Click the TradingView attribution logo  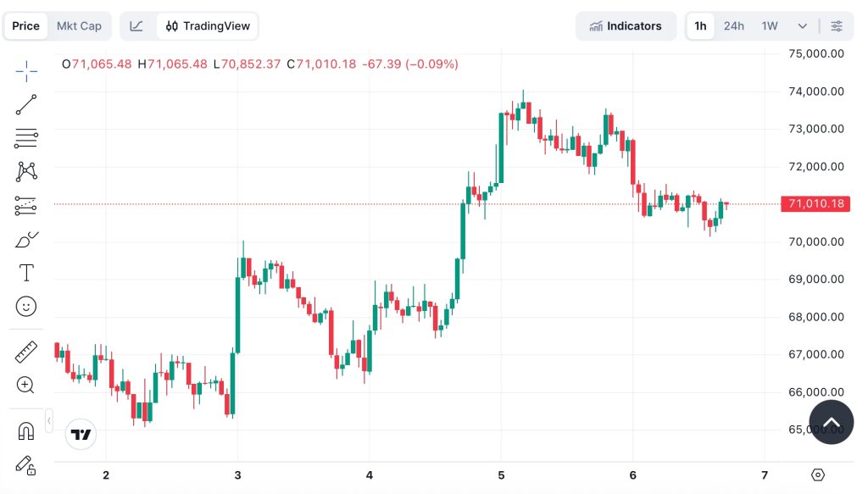[81, 434]
